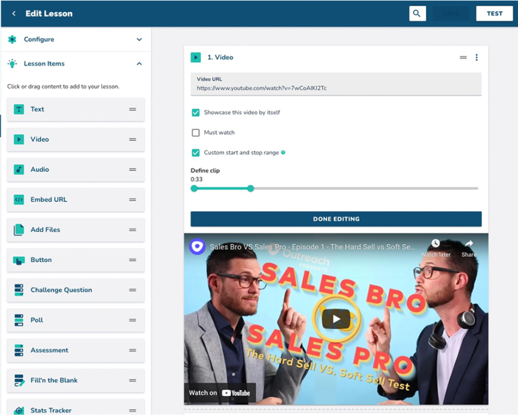Click the Fill'n the Blank icon
518x420 pixels.
[x=19, y=380]
